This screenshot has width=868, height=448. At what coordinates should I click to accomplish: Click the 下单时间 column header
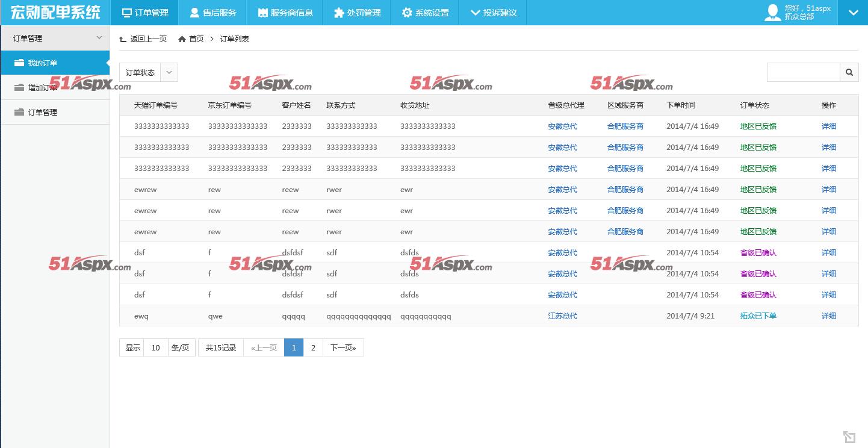tap(681, 105)
